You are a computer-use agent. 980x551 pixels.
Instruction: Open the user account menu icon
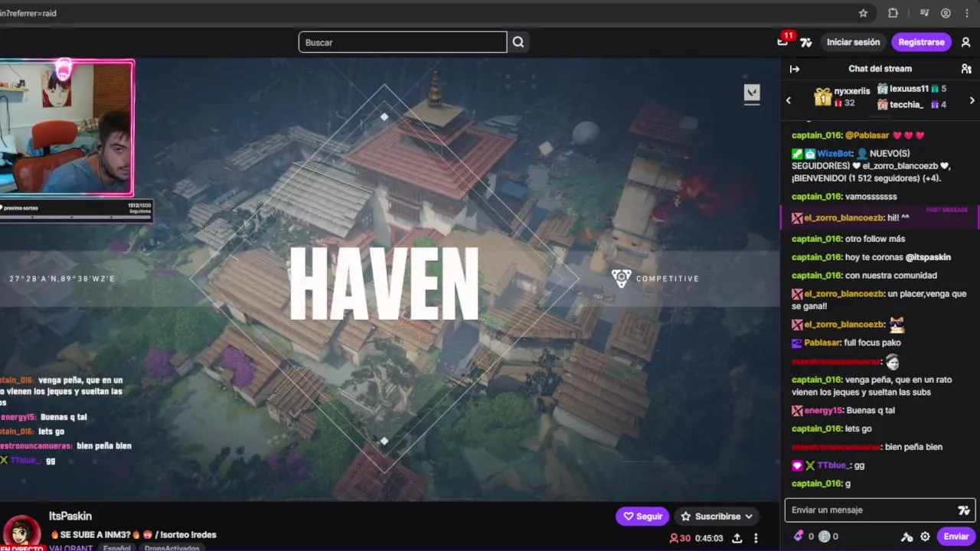(966, 42)
